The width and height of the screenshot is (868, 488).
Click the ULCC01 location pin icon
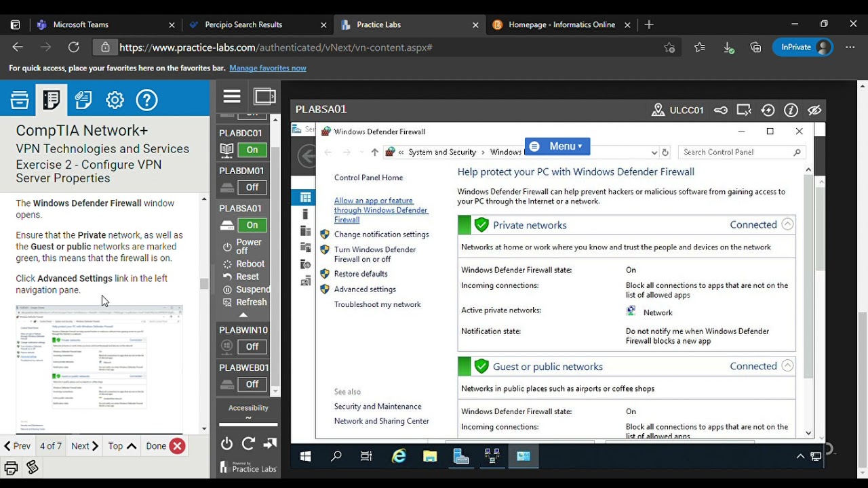[x=657, y=110]
